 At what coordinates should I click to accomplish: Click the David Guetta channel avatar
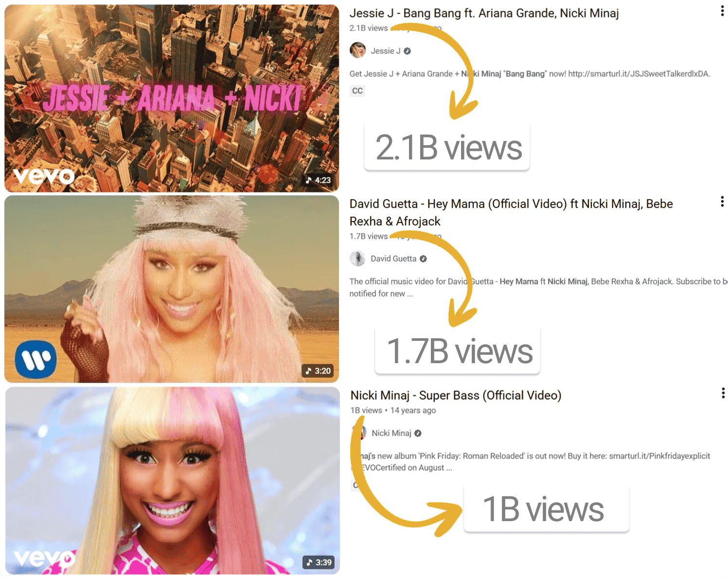(357, 258)
